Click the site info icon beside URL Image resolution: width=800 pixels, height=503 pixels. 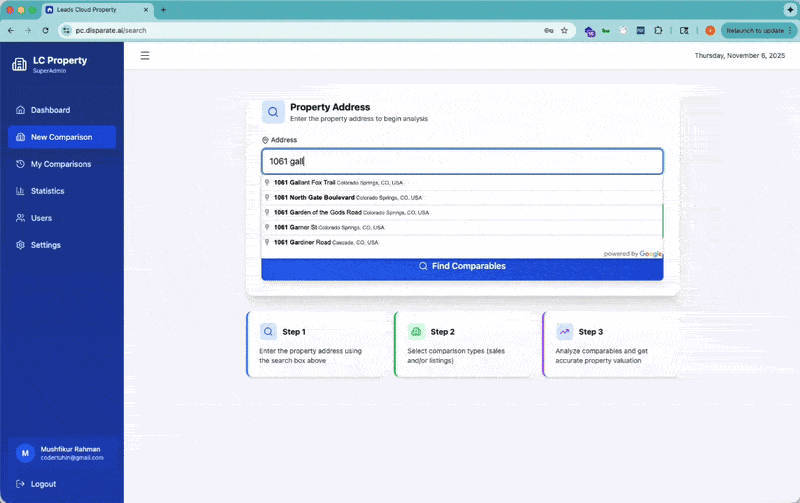tap(66, 31)
